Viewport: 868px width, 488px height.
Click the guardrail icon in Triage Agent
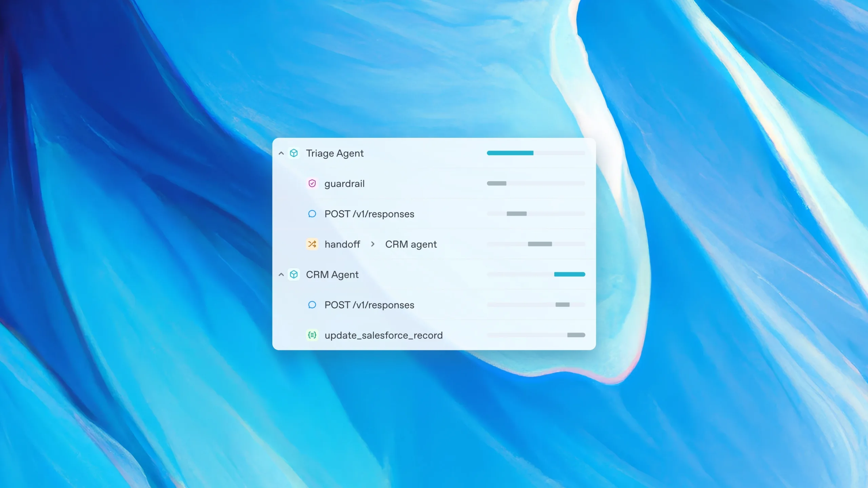[x=312, y=184]
